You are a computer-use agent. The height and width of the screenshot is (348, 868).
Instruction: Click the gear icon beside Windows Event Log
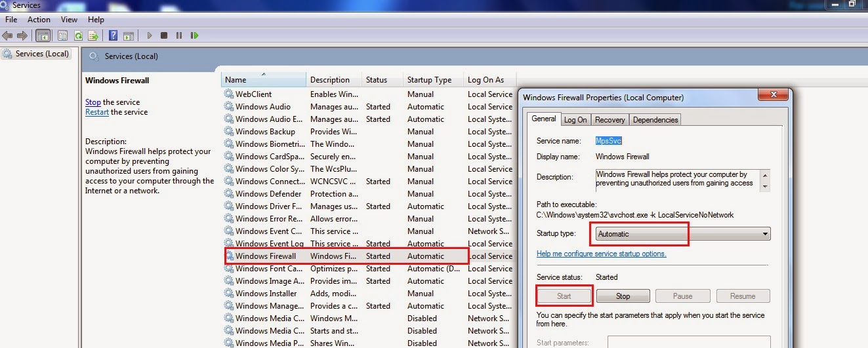point(228,244)
